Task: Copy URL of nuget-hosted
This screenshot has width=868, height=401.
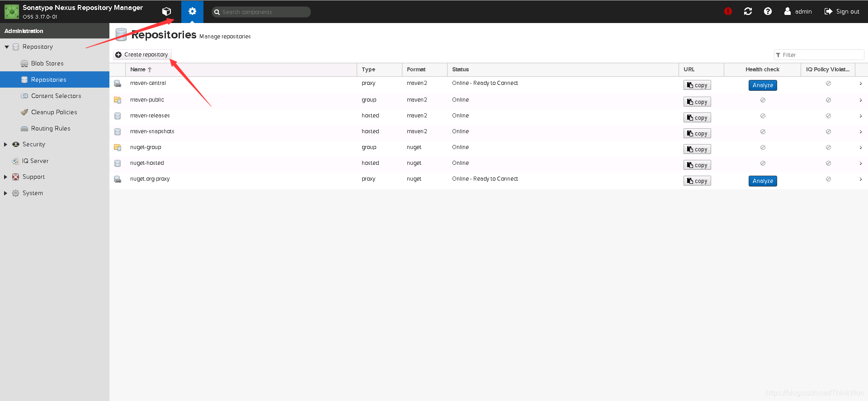Action: [x=697, y=165]
